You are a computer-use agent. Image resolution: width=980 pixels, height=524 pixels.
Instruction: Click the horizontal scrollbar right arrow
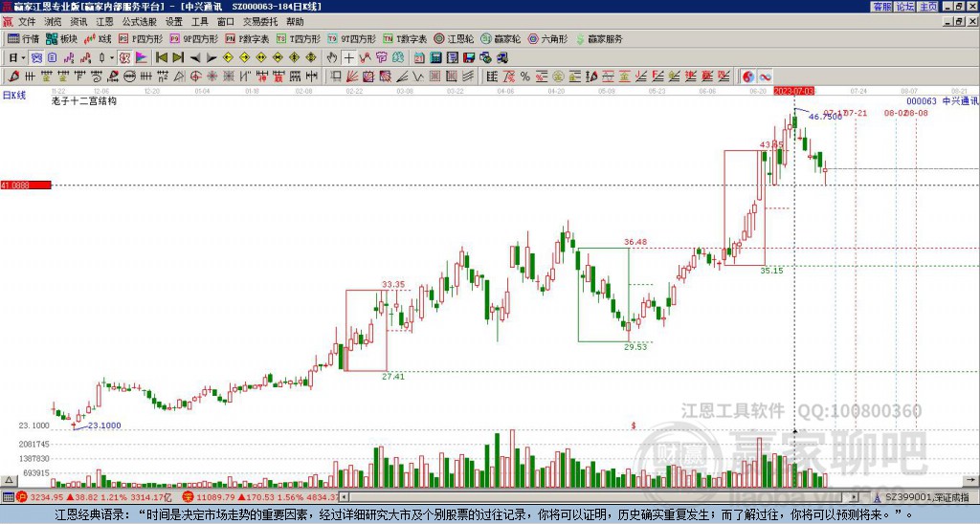[x=855, y=497]
